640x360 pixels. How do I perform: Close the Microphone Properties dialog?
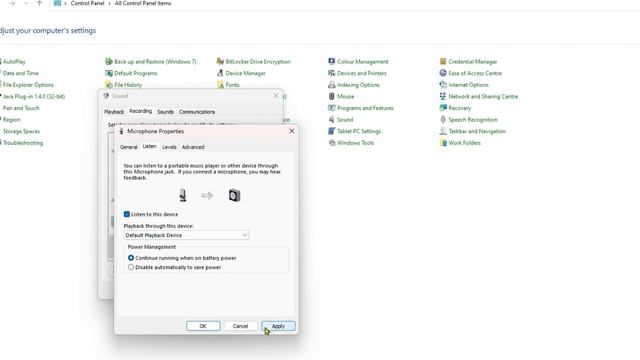(291, 131)
